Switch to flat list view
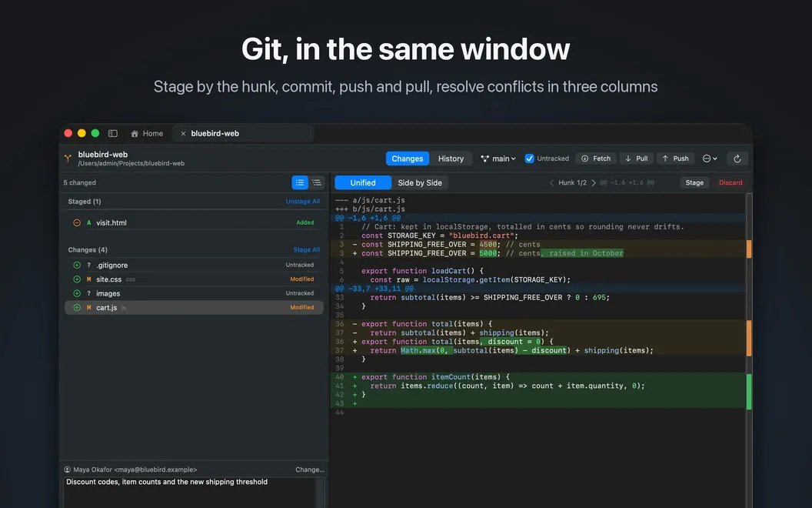812x508 pixels. 300,182
